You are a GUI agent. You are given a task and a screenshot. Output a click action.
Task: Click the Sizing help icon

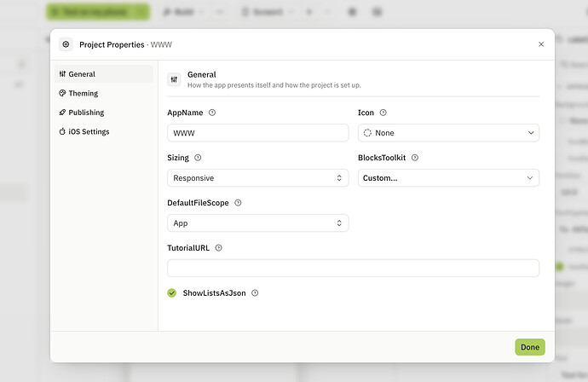pyautogui.click(x=198, y=158)
